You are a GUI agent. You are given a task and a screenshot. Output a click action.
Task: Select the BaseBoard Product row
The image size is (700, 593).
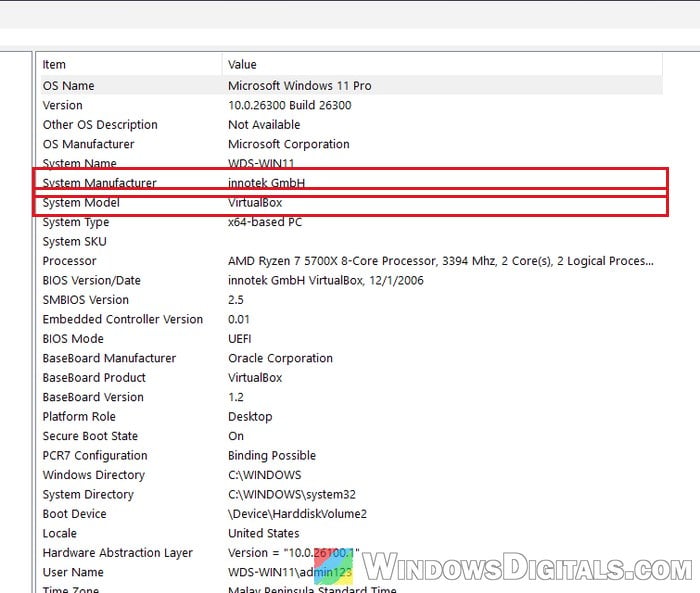pyautogui.click(x=94, y=378)
